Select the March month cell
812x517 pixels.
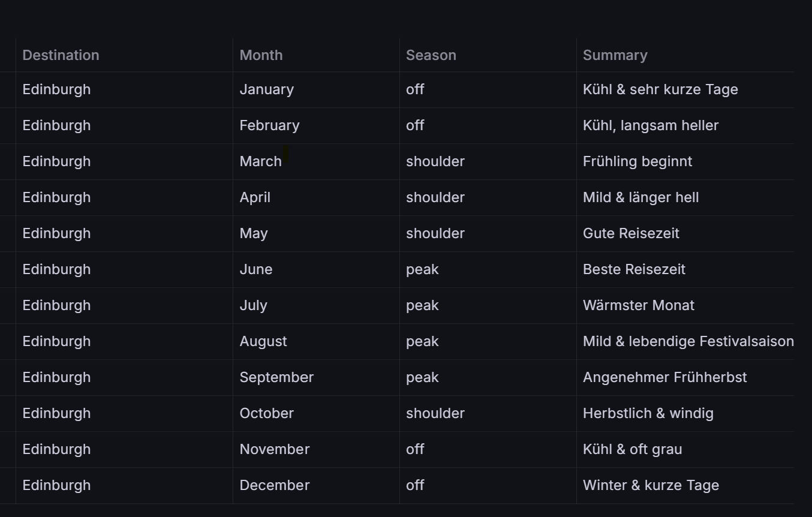[260, 161]
